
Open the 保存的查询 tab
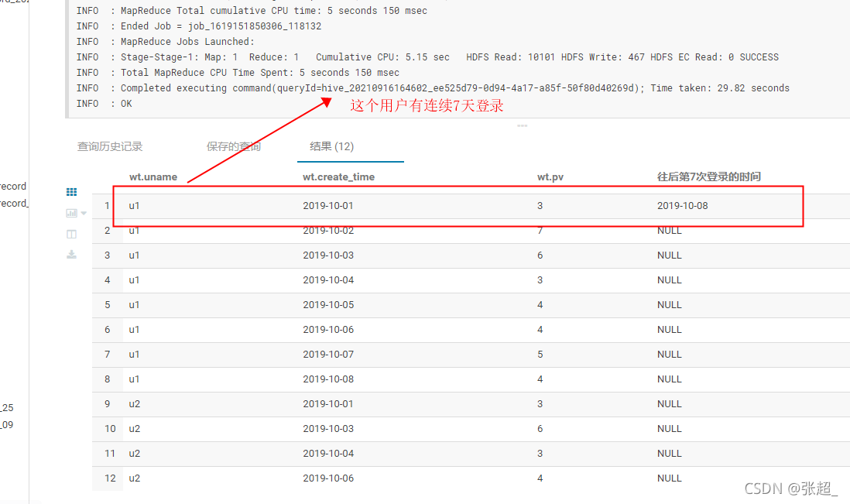click(x=234, y=146)
